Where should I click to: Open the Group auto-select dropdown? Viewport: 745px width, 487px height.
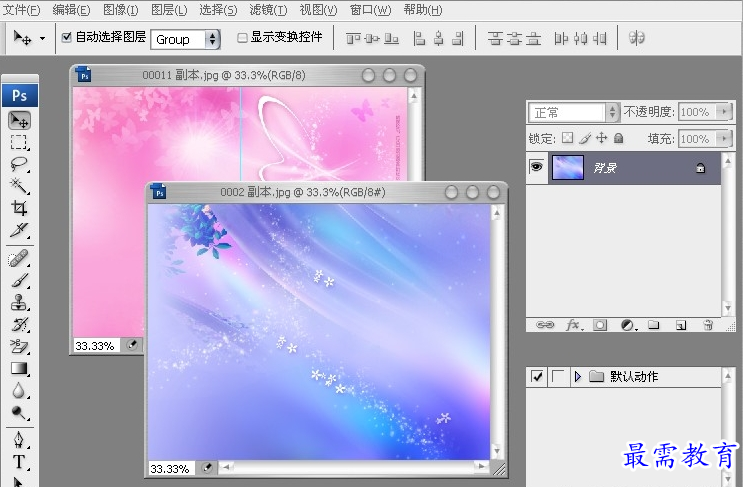click(x=212, y=39)
